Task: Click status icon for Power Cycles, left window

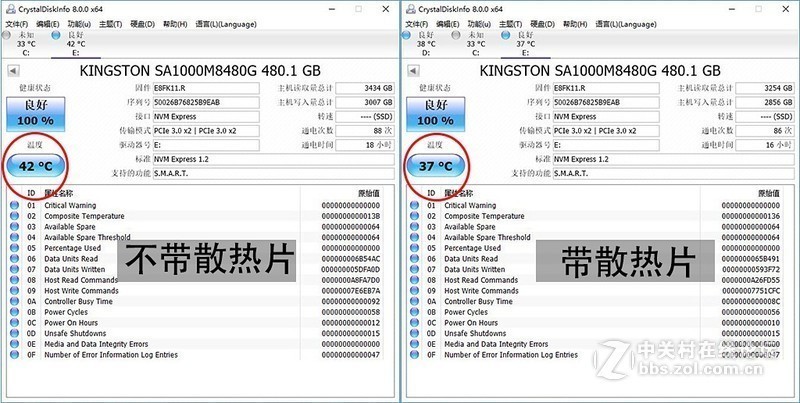Action: tap(14, 312)
